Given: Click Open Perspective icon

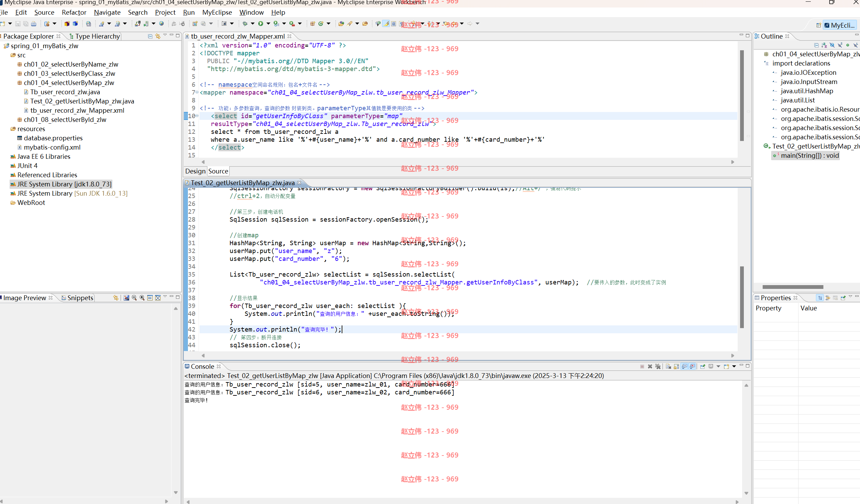Looking at the screenshot, I should pyautogui.click(x=818, y=25).
